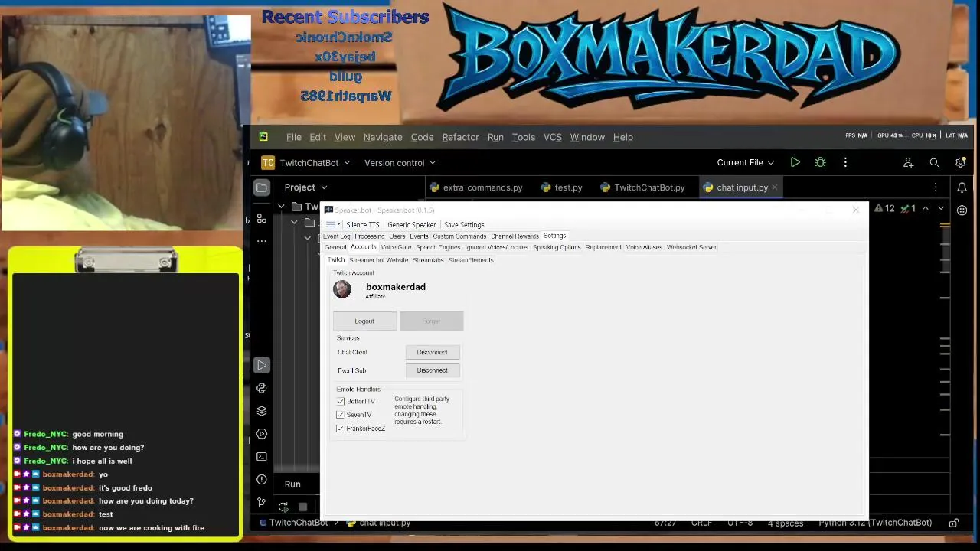
Task: Open the Voice Aliases settings tab
Action: pos(644,247)
